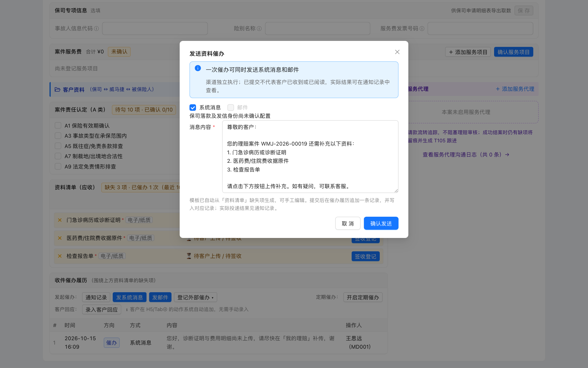Click the 事故人信息代码 input field

click(x=155, y=28)
